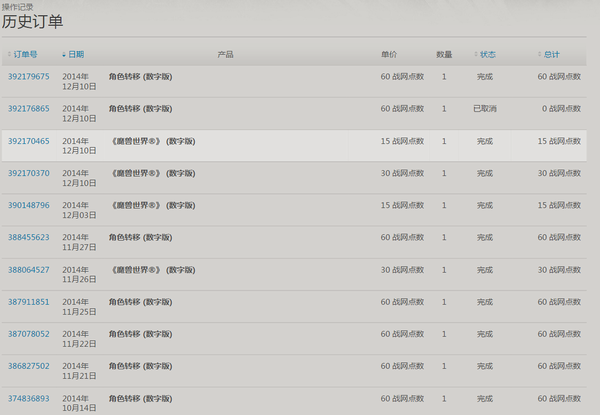Sort orders by 订单号 column header
This screenshot has height=415, width=600.
click(25, 54)
